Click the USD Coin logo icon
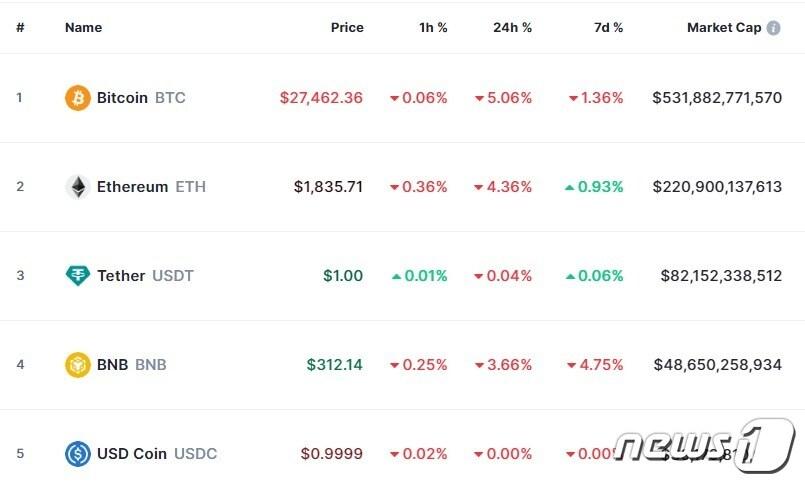805x485 pixels. [78, 454]
